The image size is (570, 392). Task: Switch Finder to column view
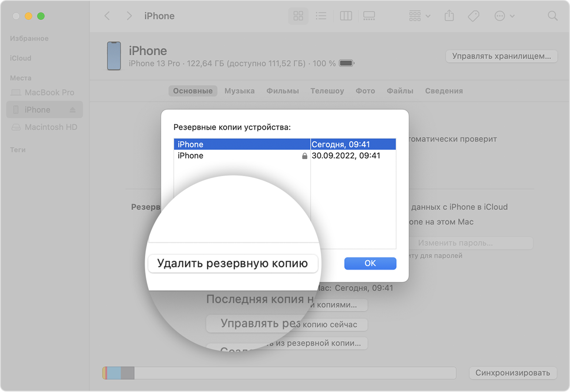point(346,16)
